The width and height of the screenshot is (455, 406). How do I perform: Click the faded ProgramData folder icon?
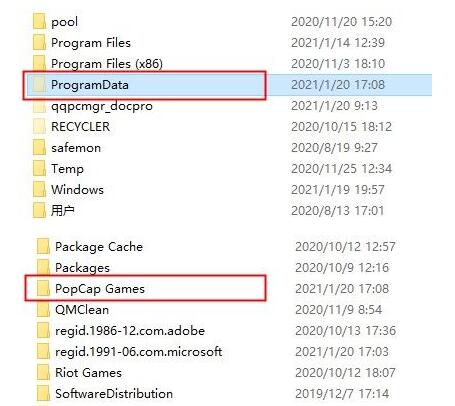(x=39, y=84)
